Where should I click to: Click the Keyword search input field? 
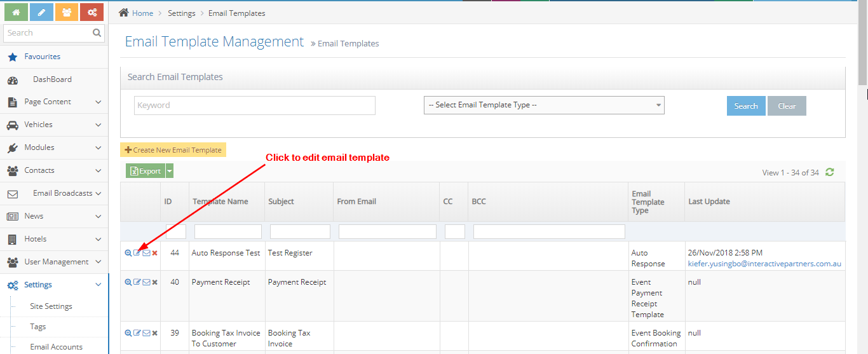coord(254,106)
